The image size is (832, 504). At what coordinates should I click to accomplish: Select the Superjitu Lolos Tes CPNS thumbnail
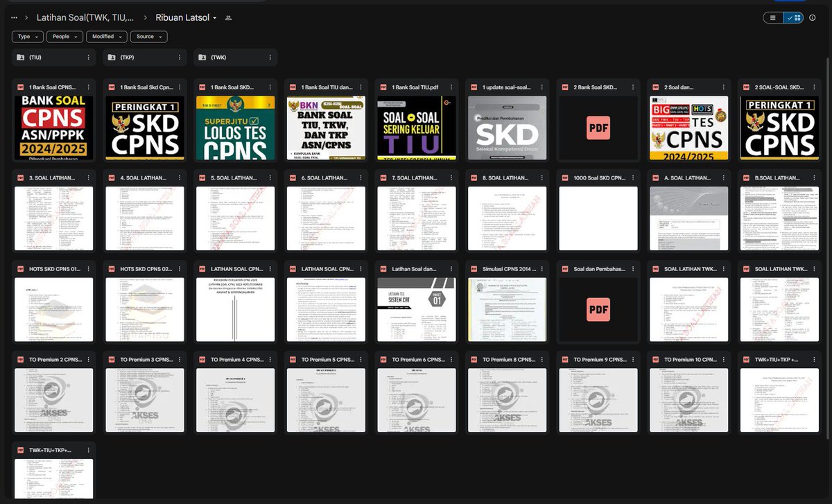236,128
